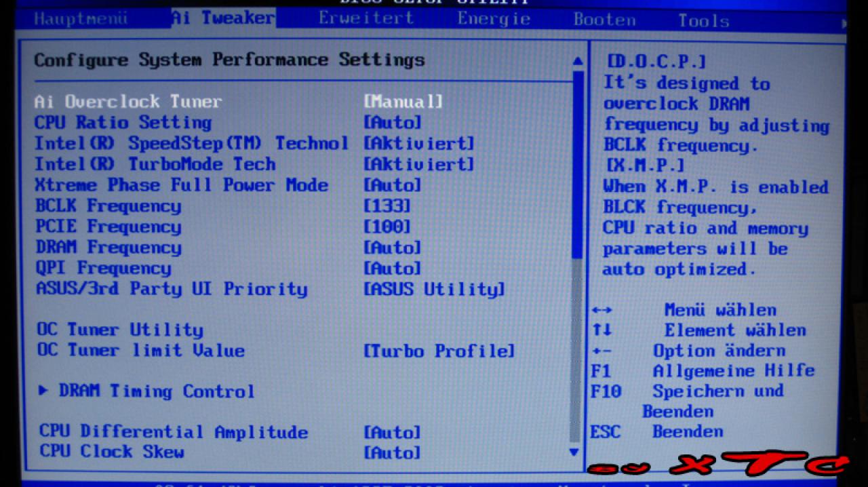Open the Hauptmenü tab
868x487 pixels.
pos(81,18)
